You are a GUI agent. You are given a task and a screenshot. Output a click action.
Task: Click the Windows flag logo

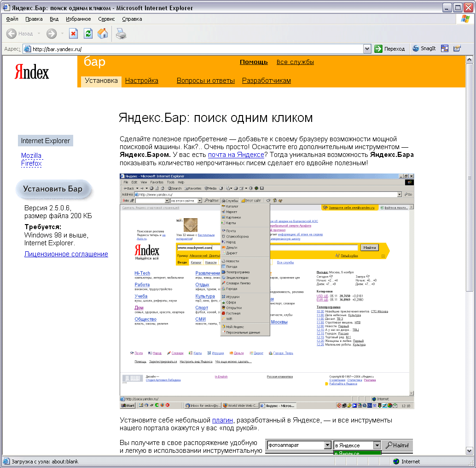coord(465,19)
